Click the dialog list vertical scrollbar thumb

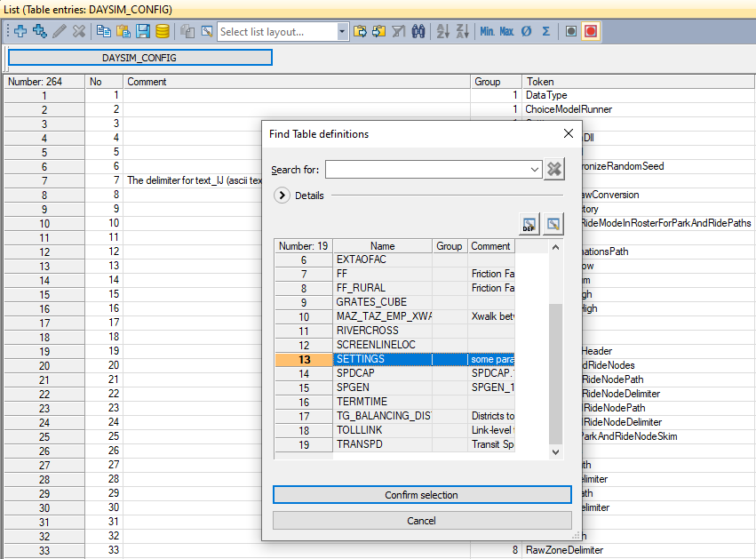coord(556,373)
